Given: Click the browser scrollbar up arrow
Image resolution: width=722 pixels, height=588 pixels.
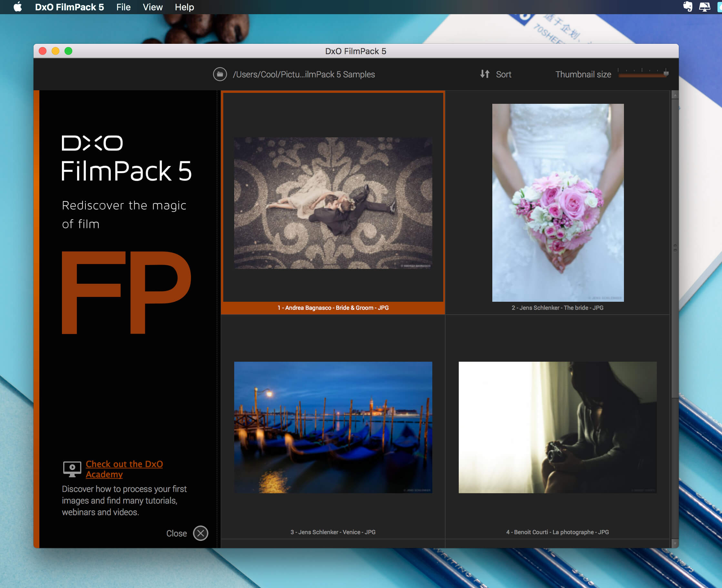Looking at the screenshot, I should pos(675,95).
